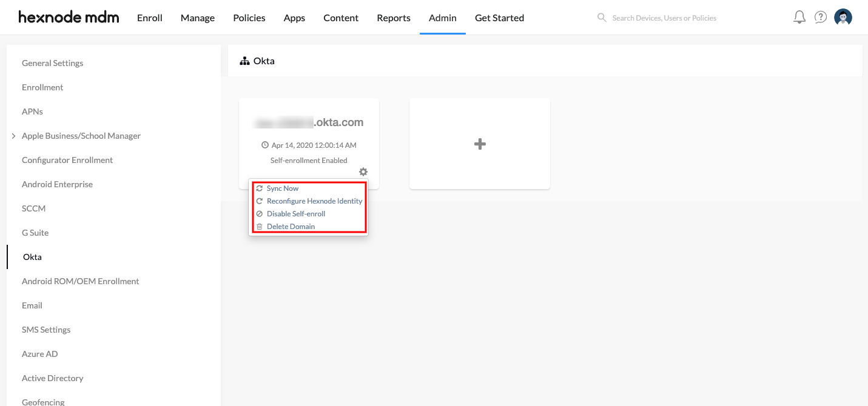Go to Android Enterprise settings
868x406 pixels.
57,184
